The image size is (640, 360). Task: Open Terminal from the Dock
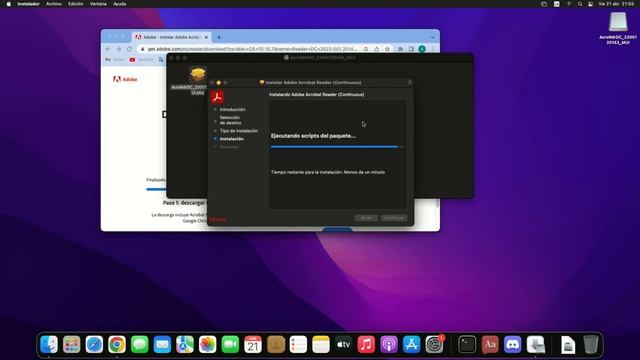[467, 345]
